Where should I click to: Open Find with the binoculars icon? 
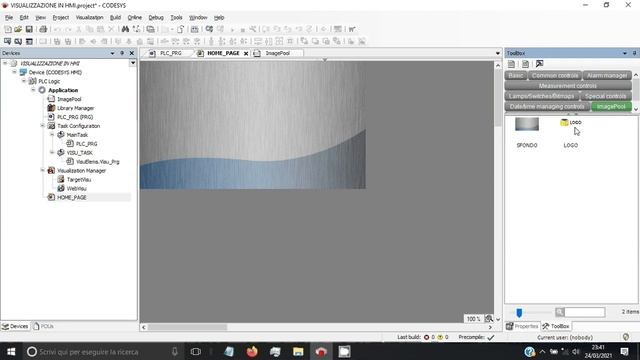pos(125,29)
